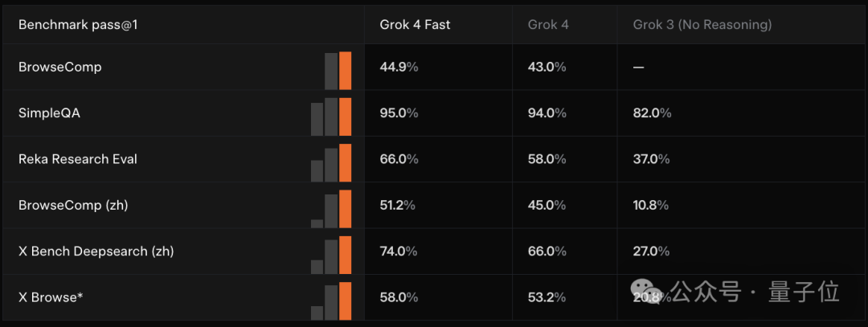
Task: Click the 量子位 watermark text
Action: point(804,292)
